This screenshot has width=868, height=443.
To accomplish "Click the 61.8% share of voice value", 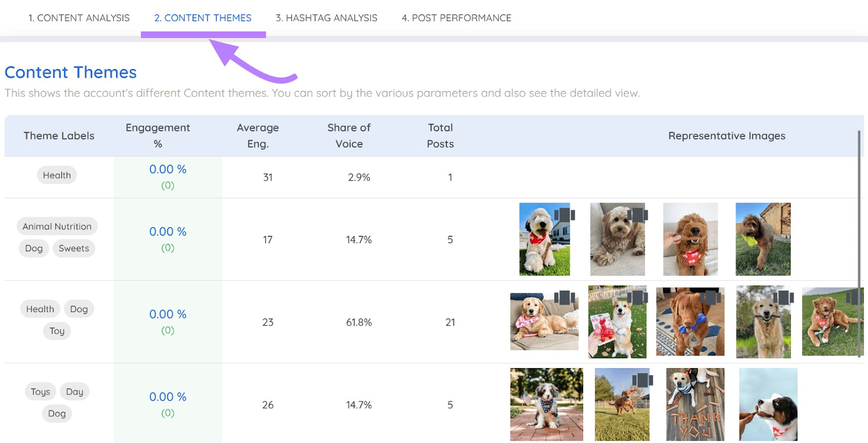I will [359, 322].
